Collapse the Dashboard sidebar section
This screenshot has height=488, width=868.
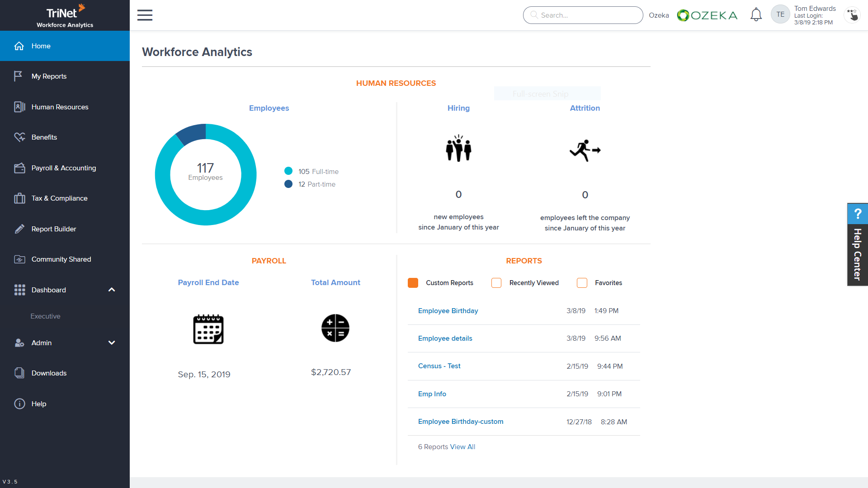pyautogui.click(x=112, y=290)
